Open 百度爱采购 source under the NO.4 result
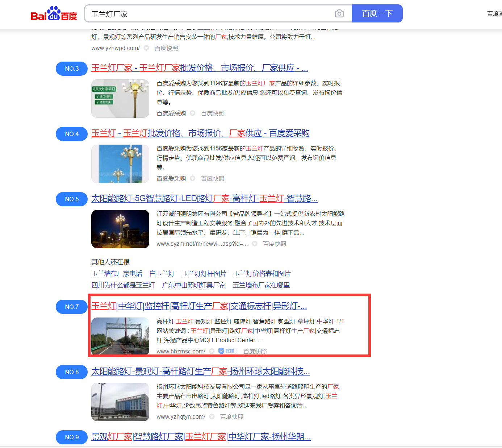The height and width of the screenshot is (448, 502). pos(171,179)
